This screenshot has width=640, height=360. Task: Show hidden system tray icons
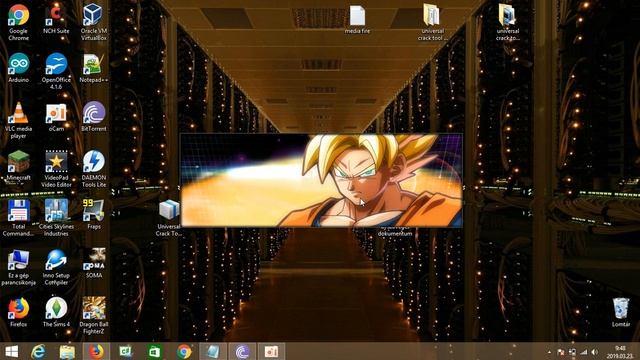click(549, 352)
